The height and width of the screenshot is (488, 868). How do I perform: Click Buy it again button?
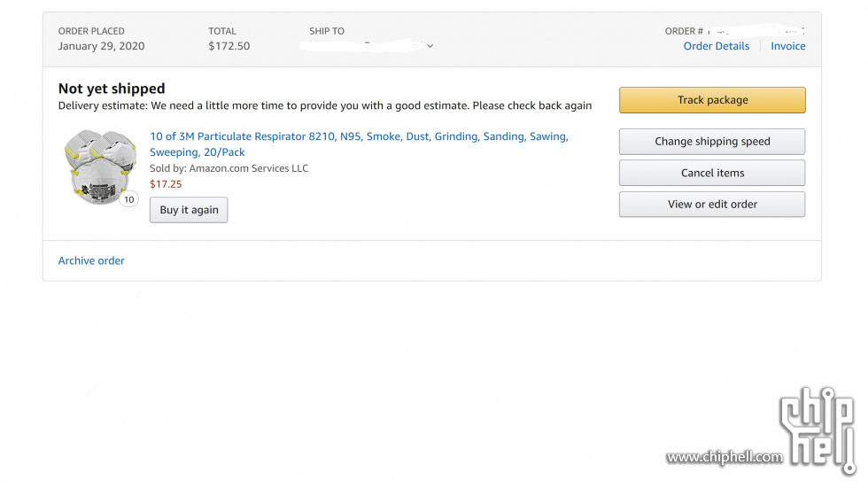coord(189,210)
